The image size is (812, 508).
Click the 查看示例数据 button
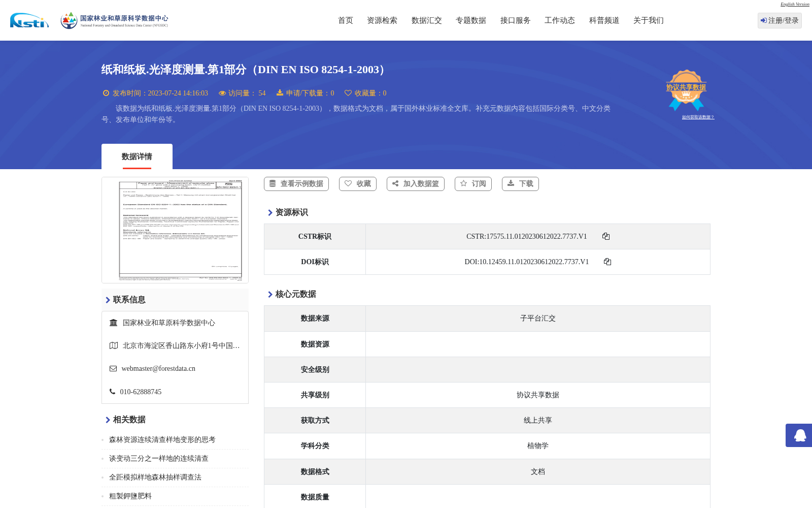click(x=296, y=184)
